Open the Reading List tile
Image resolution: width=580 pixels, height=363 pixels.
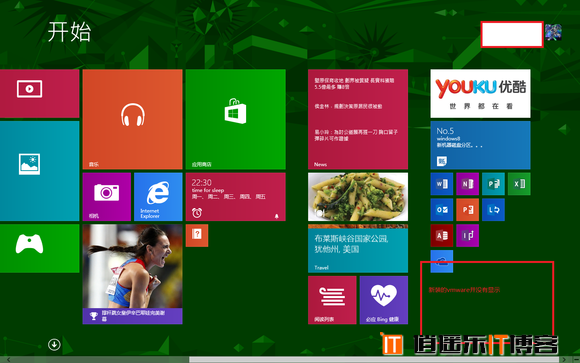pos(332,300)
